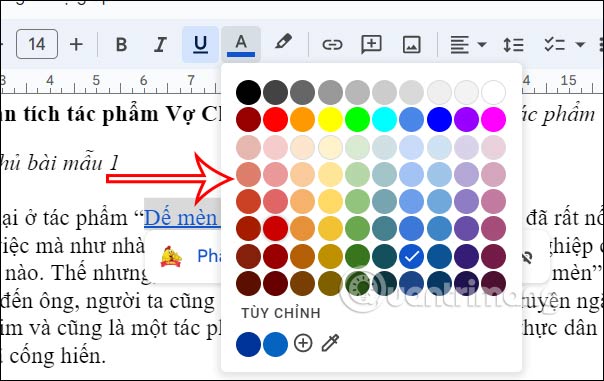
Task: Add a custom color with plus circle
Action: point(303,343)
